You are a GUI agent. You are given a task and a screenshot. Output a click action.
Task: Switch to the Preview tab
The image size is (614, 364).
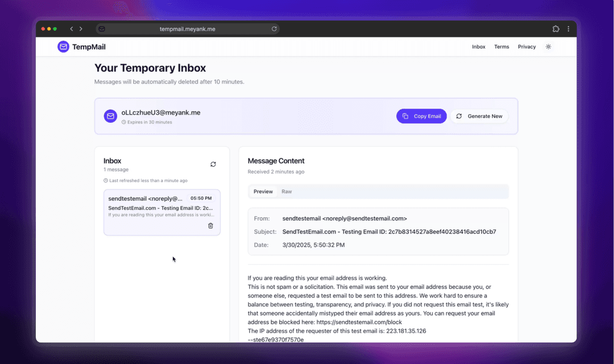pyautogui.click(x=263, y=191)
